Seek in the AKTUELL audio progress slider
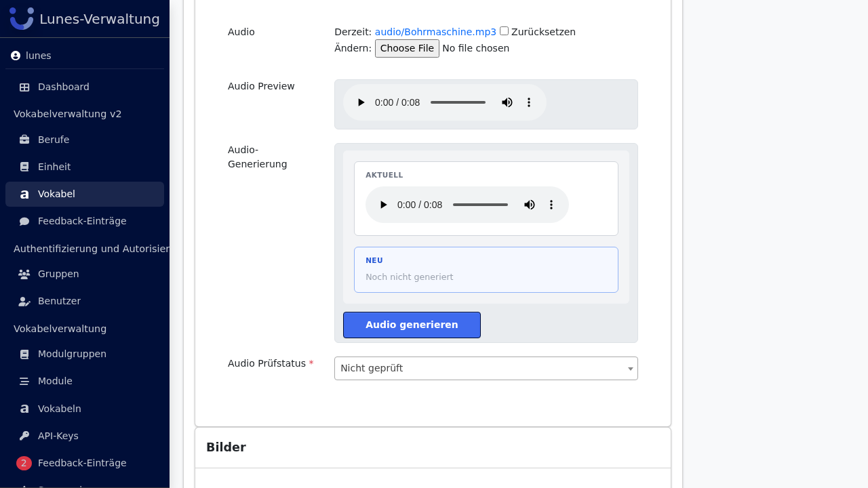868x488 pixels. pyautogui.click(x=480, y=205)
